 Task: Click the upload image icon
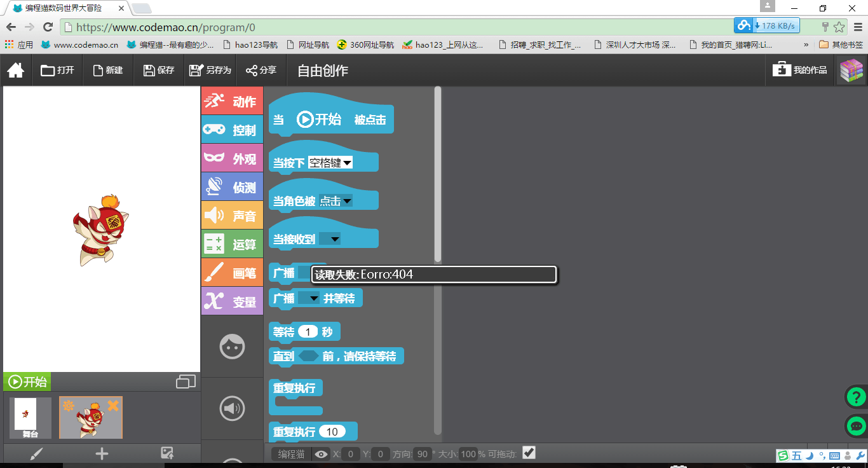pos(167,453)
